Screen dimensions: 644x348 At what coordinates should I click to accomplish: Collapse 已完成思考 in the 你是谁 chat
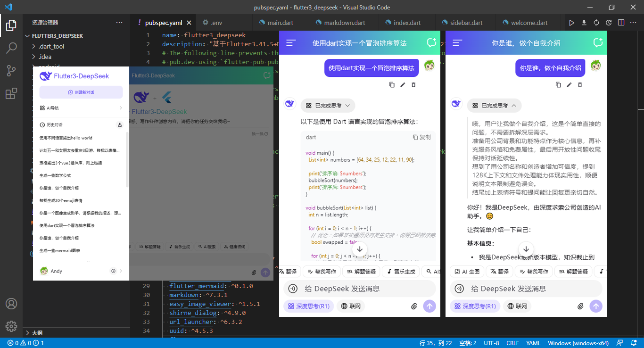[494, 106]
